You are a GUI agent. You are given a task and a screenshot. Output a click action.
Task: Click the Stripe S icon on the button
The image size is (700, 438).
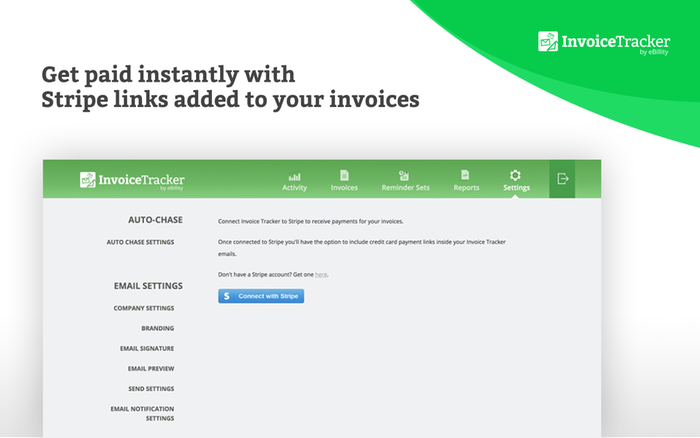[x=227, y=296]
